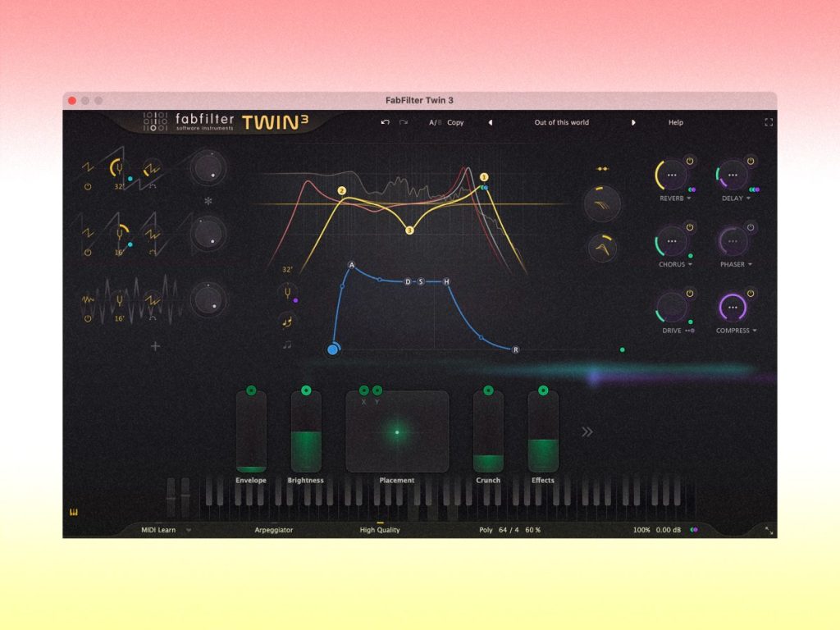Image resolution: width=840 pixels, height=630 pixels.
Task: Toggle the High Quality option
Action: pos(380,530)
